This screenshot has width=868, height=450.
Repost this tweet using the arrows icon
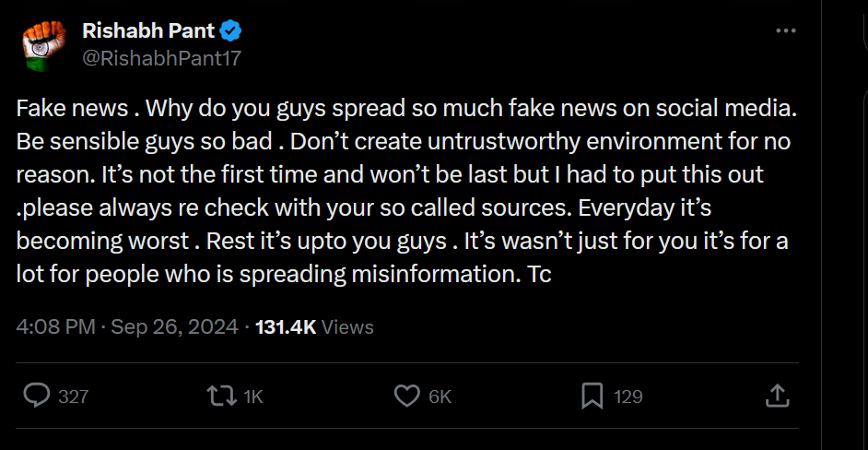pos(219,396)
